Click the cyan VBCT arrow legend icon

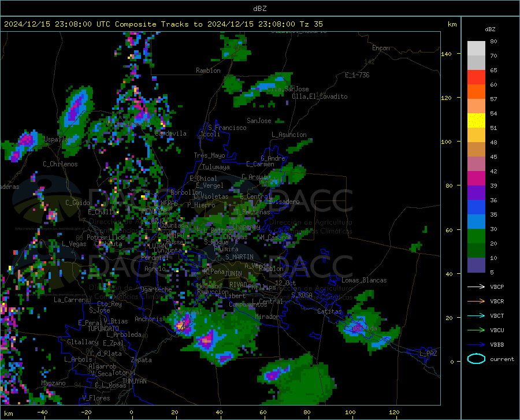pos(476,315)
